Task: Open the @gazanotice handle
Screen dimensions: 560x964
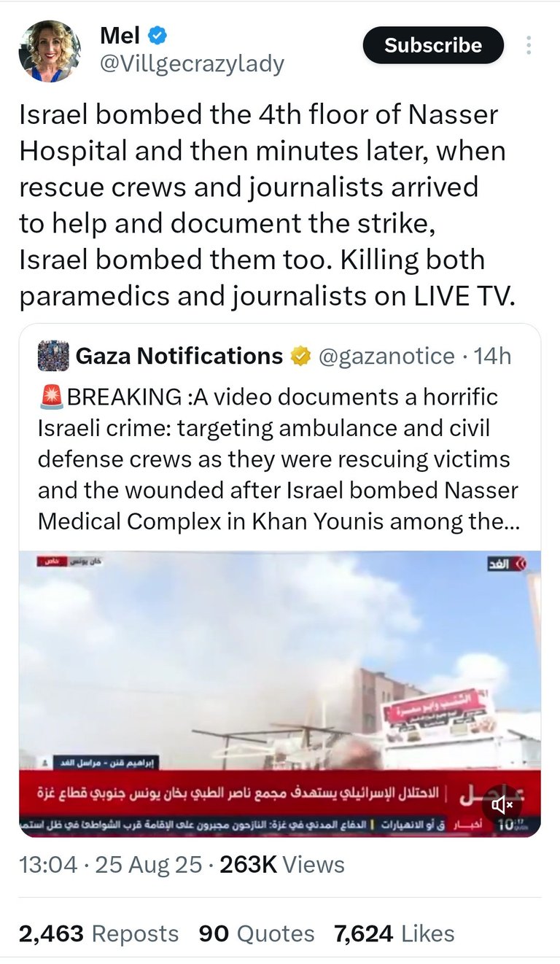Action: point(387,356)
